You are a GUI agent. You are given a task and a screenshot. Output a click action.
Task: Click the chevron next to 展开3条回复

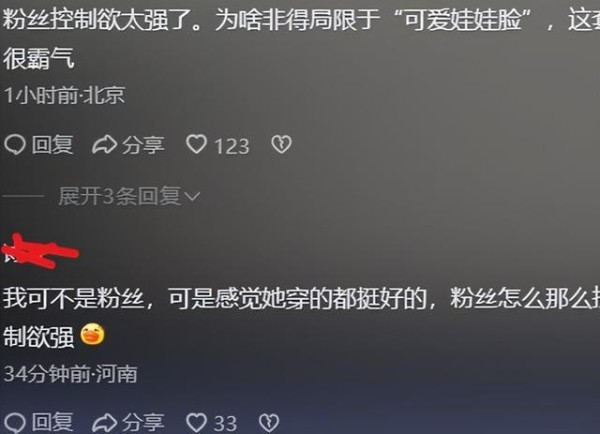192,197
